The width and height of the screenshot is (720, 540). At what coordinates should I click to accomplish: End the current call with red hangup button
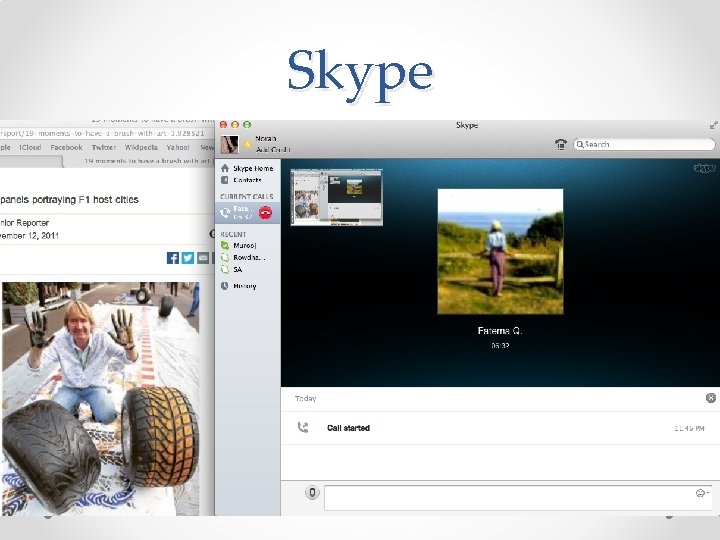click(265, 213)
